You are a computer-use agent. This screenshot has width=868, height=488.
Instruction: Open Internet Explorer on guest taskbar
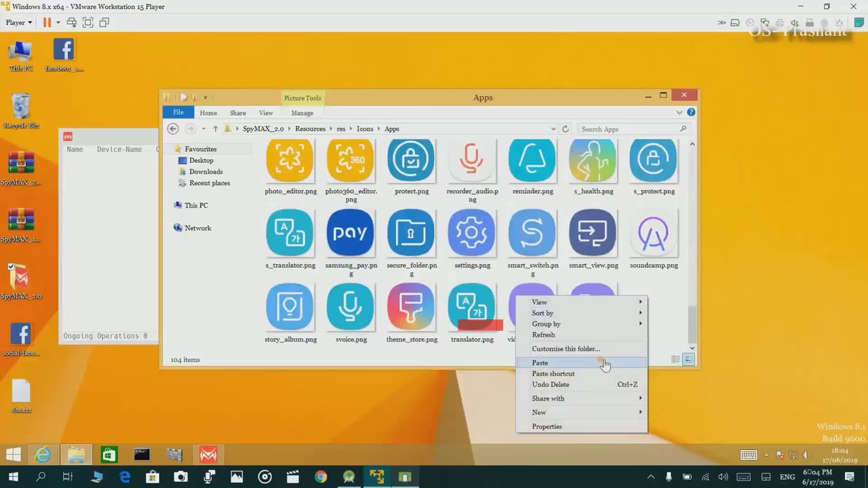[42, 455]
